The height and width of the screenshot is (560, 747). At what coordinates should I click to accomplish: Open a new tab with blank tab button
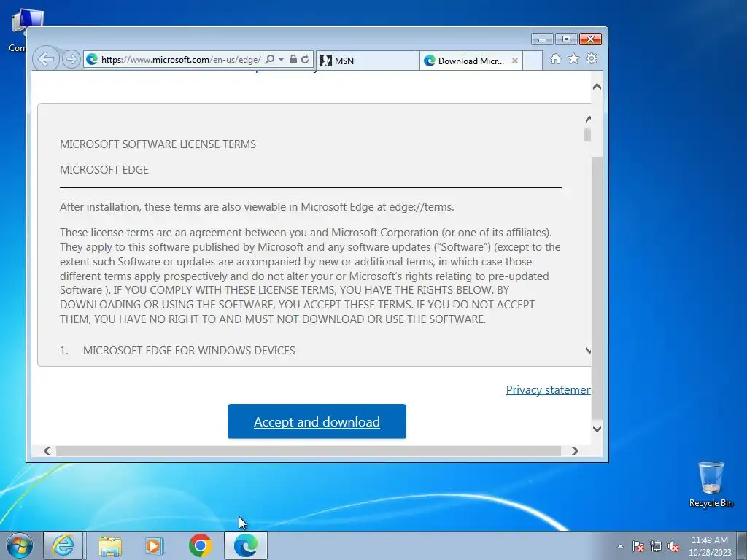pos(533,61)
